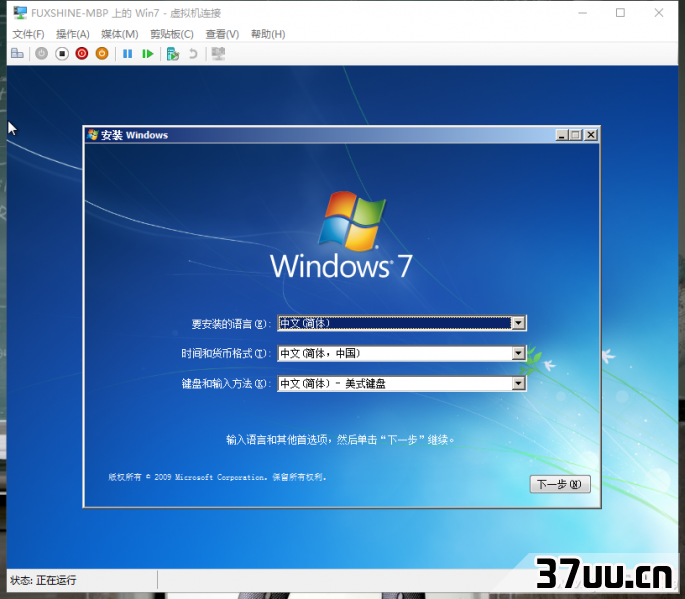Click the 下一步(N) button
The width and height of the screenshot is (685, 599).
coord(560,484)
